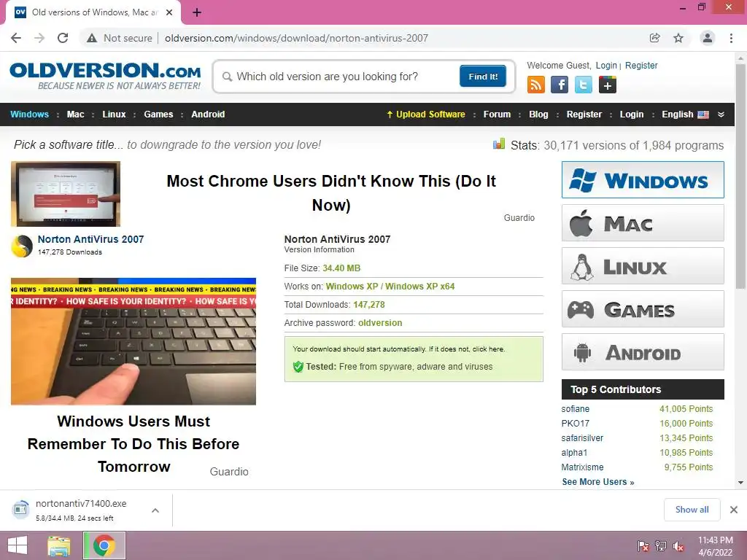Click the muted volume tray icon
The width and height of the screenshot is (747, 560).
pos(678,546)
